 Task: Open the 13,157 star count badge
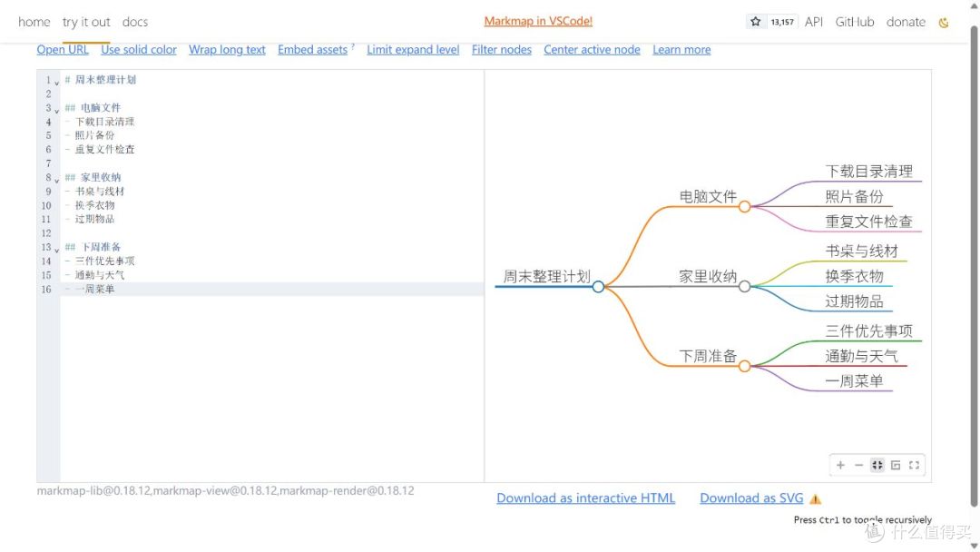782,22
